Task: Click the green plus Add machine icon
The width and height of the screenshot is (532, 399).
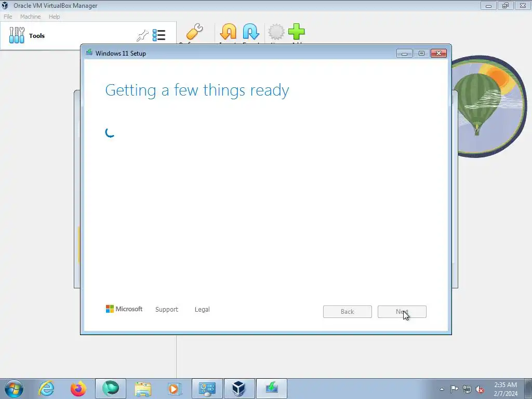Action: 297,32
